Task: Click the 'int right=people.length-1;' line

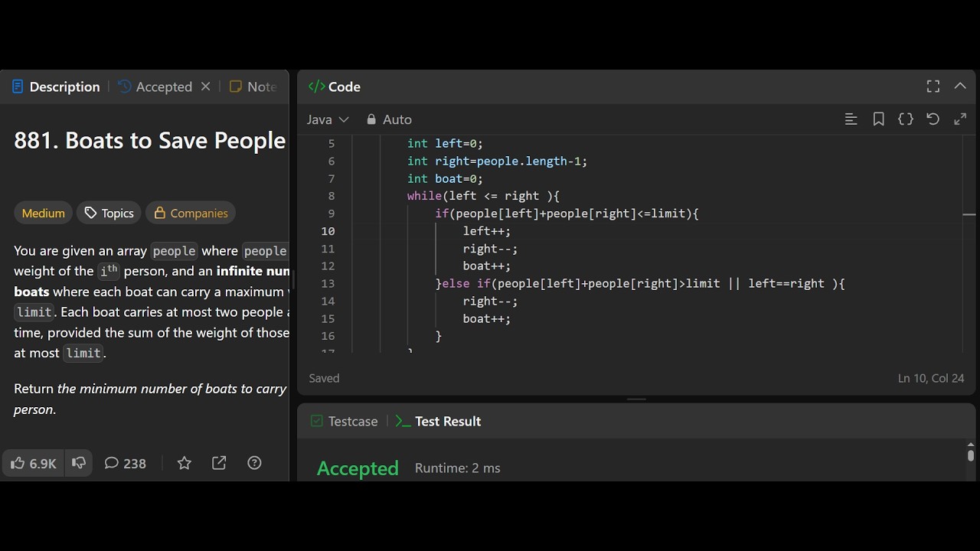Action: [497, 161]
